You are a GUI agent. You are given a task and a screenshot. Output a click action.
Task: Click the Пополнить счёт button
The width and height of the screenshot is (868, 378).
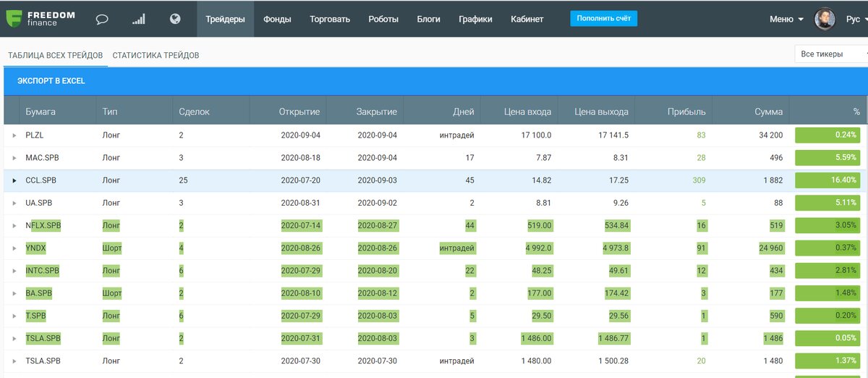click(603, 18)
